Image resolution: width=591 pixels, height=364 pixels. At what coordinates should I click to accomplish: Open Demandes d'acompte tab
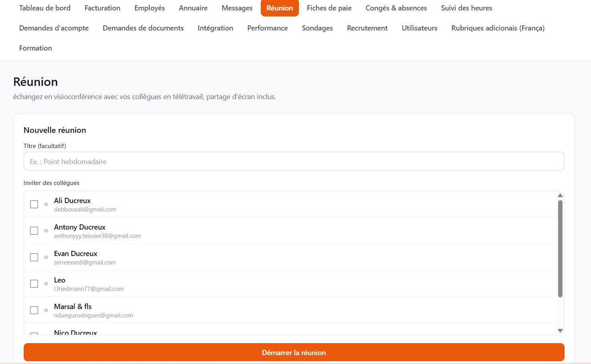point(54,28)
